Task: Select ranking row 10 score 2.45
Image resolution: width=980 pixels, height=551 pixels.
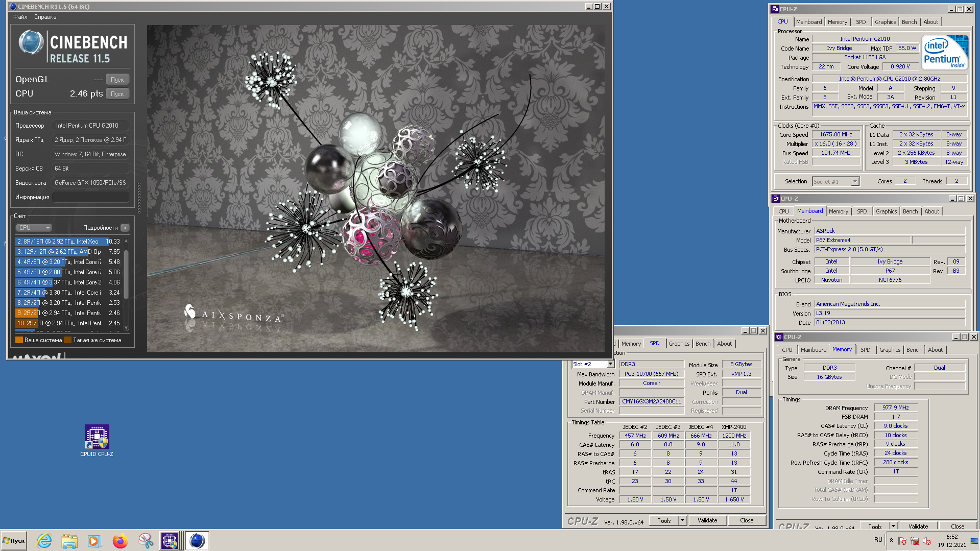Action: tap(68, 323)
